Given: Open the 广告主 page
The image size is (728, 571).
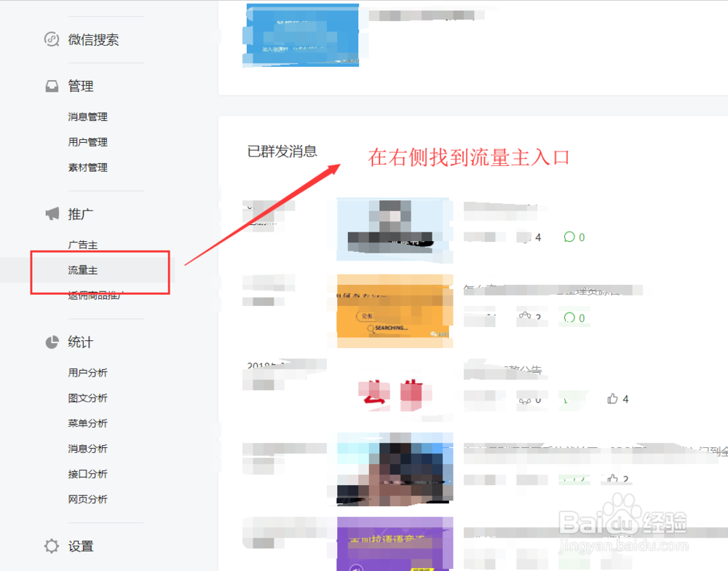Looking at the screenshot, I should point(82,245).
